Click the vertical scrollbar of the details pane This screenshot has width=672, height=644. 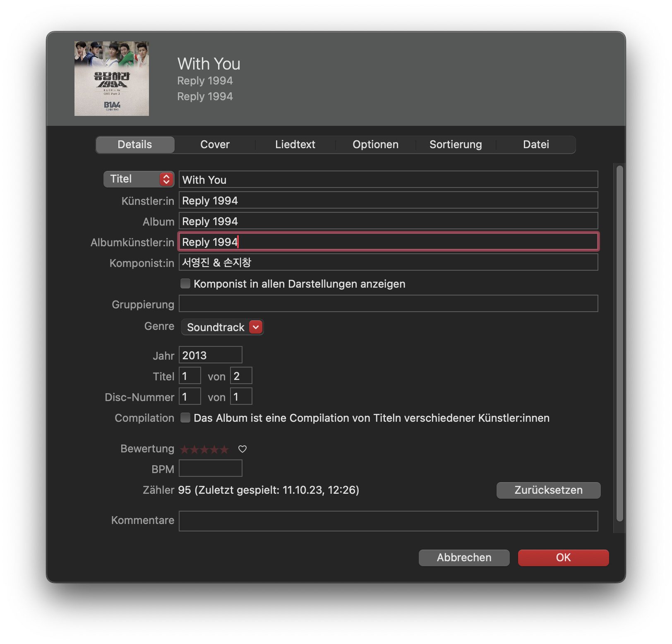click(x=619, y=344)
